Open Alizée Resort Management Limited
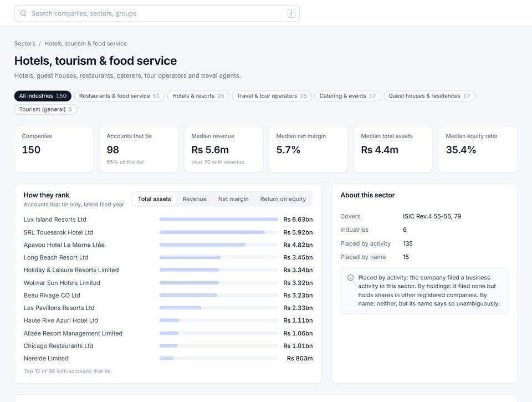The width and height of the screenshot is (532, 402). 73,333
